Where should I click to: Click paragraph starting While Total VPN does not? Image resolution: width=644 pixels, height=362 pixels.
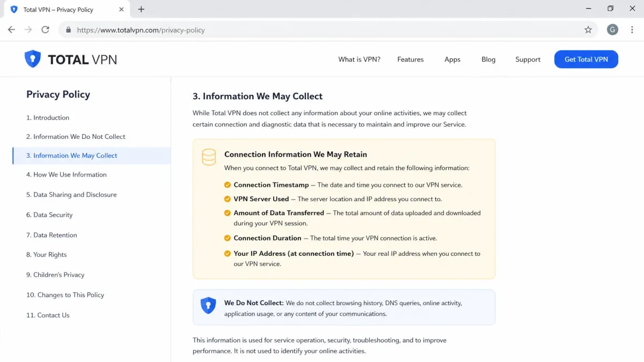coord(330,119)
